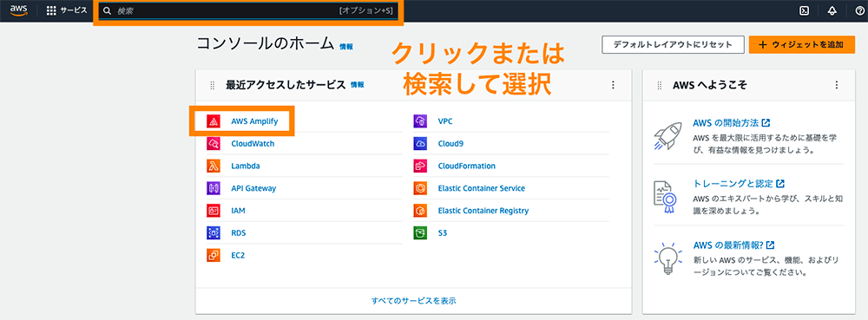Focus the 検索 search field
The image size is (868, 320).
pyautogui.click(x=248, y=11)
